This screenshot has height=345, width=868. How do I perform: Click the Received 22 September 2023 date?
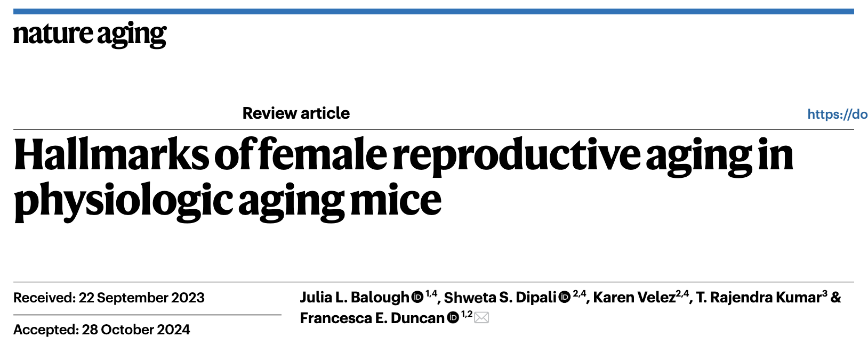(x=109, y=298)
